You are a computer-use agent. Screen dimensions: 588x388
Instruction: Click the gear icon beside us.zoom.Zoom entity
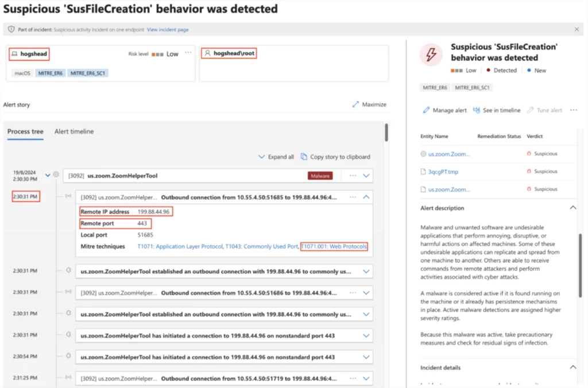coord(423,153)
